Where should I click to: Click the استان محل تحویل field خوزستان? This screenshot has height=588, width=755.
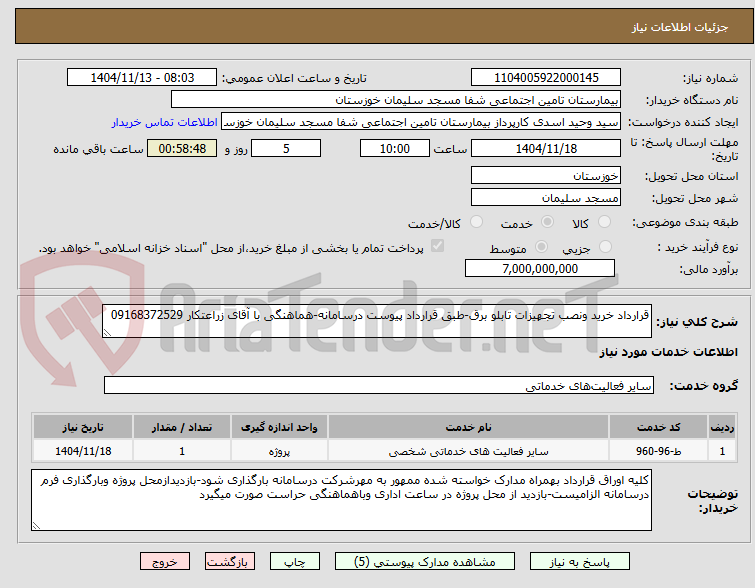[546, 175]
